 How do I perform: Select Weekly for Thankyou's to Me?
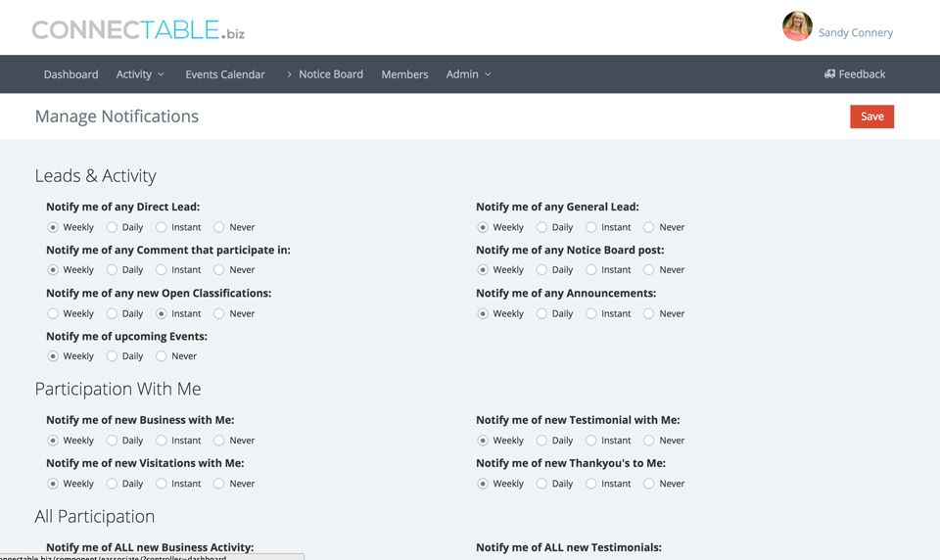[483, 484]
